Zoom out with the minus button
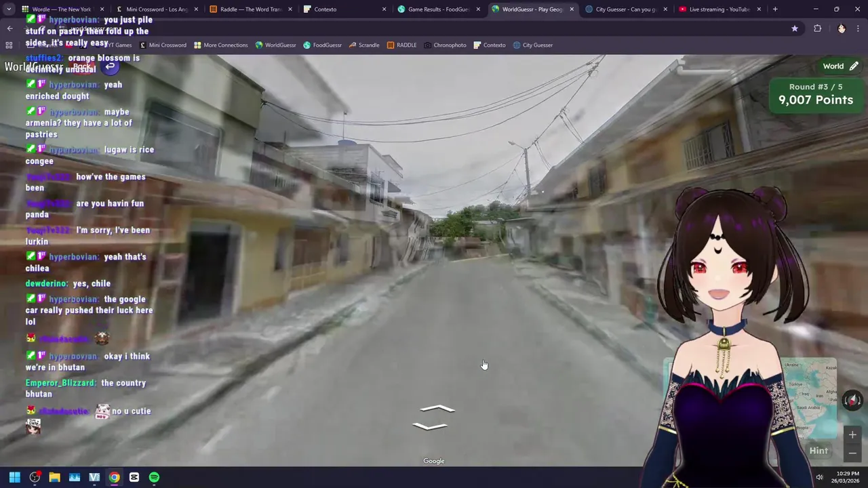The image size is (868, 488). (x=852, y=452)
